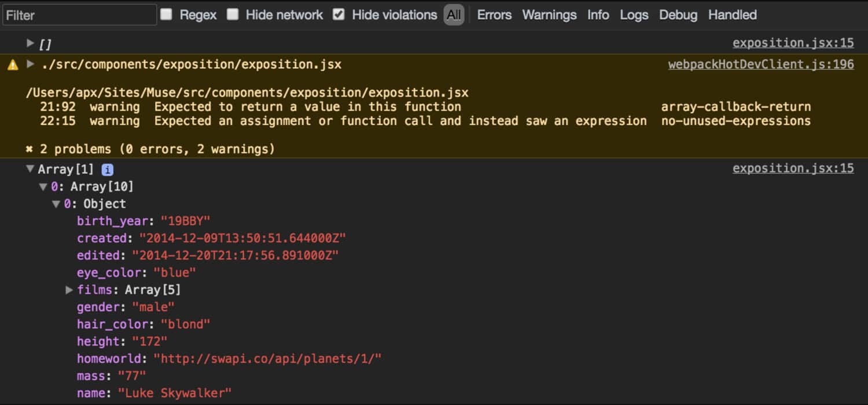Click inside the Filter input box
This screenshot has height=405, width=868.
click(x=79, y=14)
